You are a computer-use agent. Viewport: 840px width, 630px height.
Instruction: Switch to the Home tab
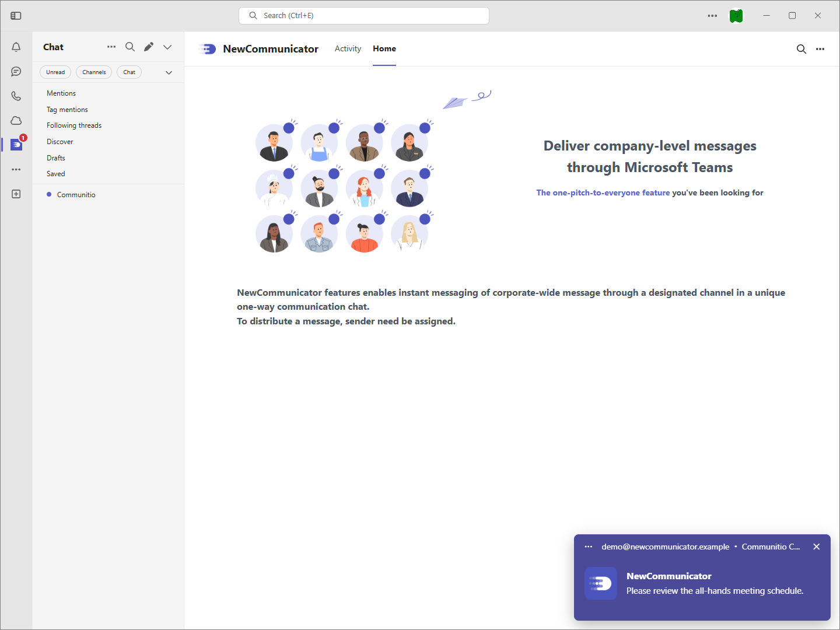384,49
